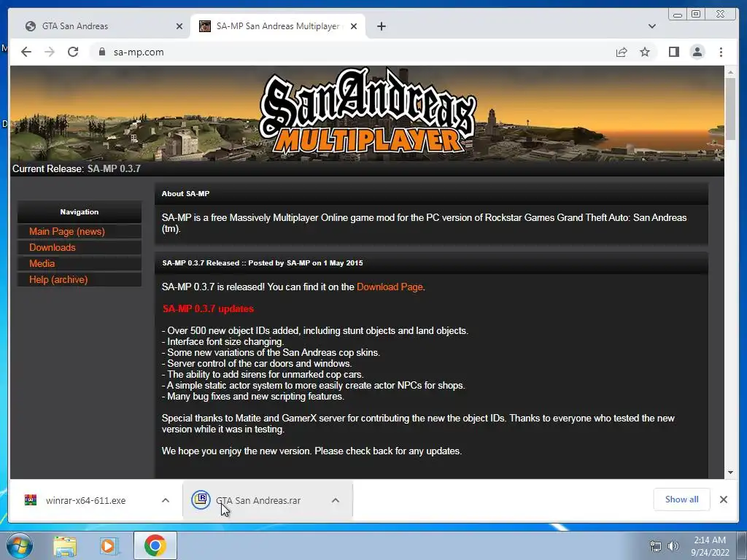The height and width of the screenshot is (560, 747).
Task: Share this page using share icon
Action: pos(622,52)
